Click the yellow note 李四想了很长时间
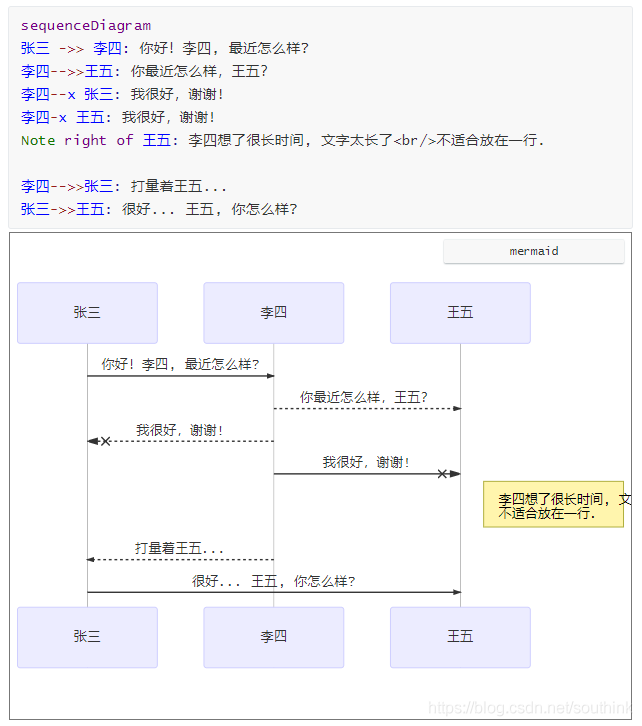Screen dimensions: 642x726 coord(554,504)
